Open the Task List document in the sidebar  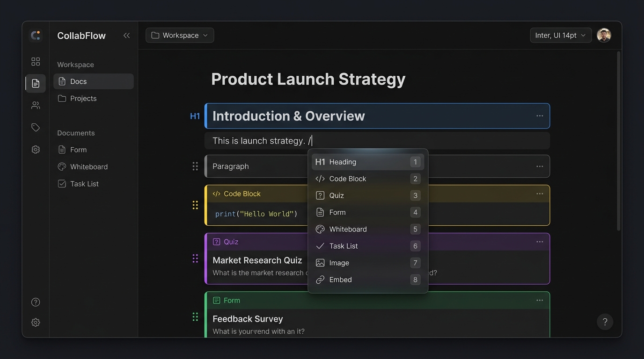point(94,184)
